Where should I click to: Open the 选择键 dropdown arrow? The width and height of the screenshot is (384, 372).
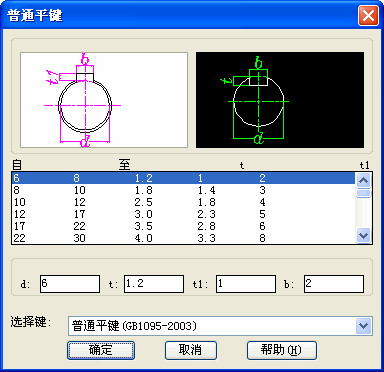363,326
